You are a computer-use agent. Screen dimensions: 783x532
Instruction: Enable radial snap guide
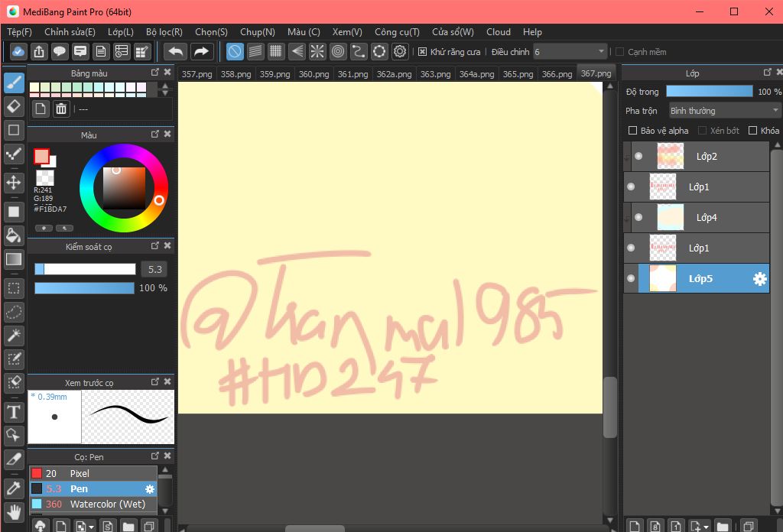click(317, 51)
